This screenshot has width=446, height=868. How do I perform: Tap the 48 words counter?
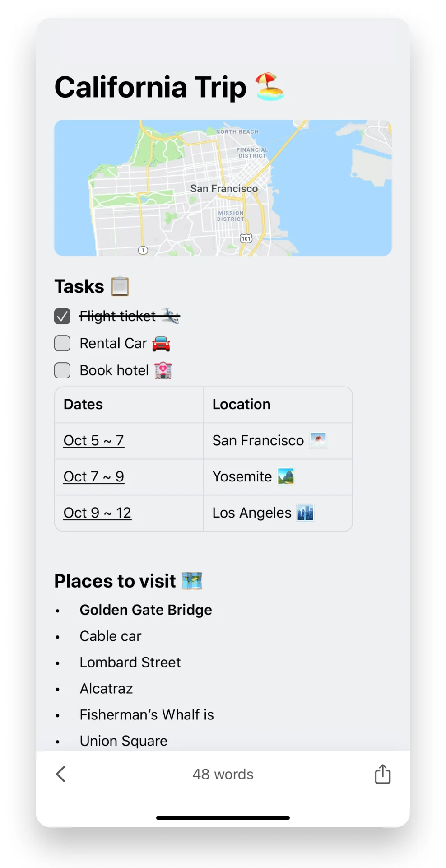223,774
